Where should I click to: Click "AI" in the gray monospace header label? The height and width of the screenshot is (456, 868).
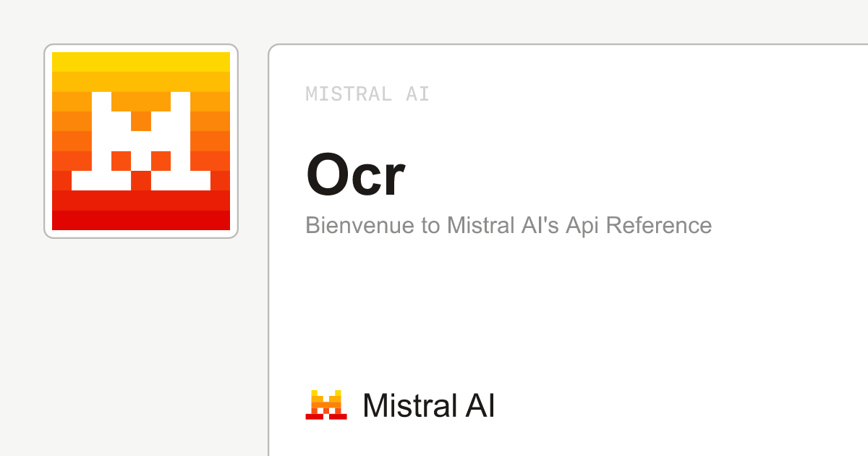(x=417, y=94)
